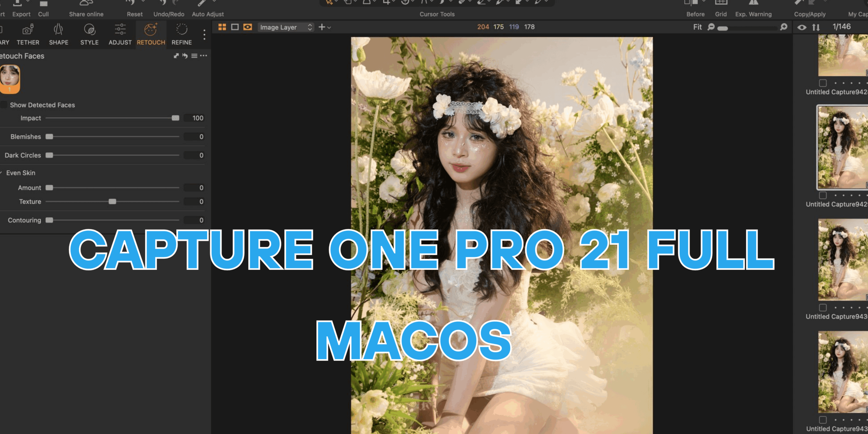This screenshot has height=434, width=868.
Task: Open Retouch Faces presets menu icon
Action: [x=194, y=56]
